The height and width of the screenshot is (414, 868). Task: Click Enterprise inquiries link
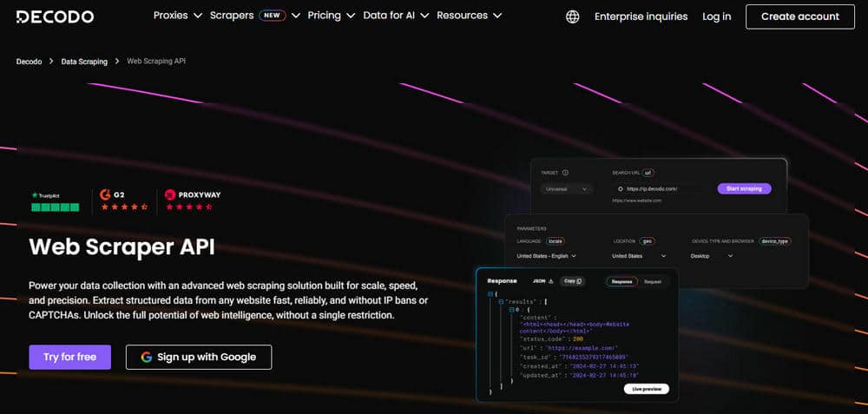coord(641,16)
